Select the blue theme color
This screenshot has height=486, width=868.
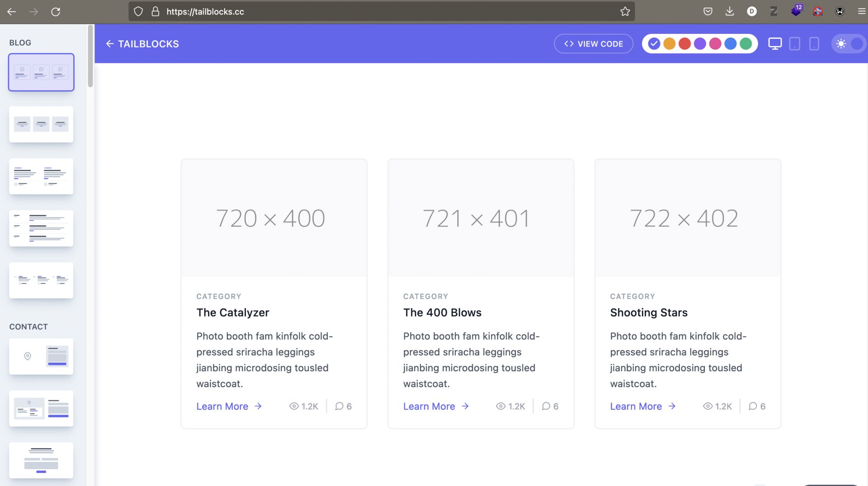click(x=731, y=44)
